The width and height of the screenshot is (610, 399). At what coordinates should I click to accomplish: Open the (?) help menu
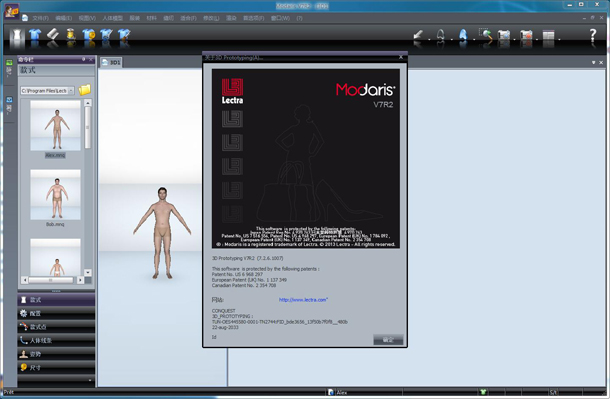click(x=299, y=18)
